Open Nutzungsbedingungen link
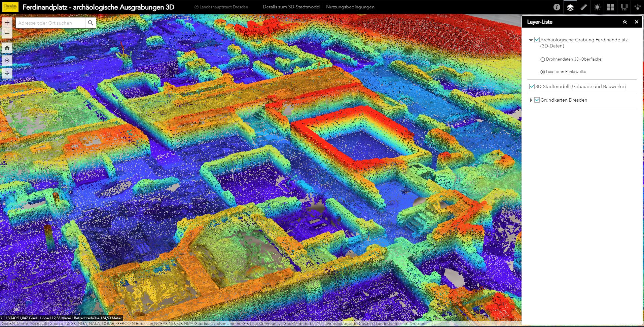Viewport: 644px width, 327px height. pyautogui.click(x=350, y=7)
